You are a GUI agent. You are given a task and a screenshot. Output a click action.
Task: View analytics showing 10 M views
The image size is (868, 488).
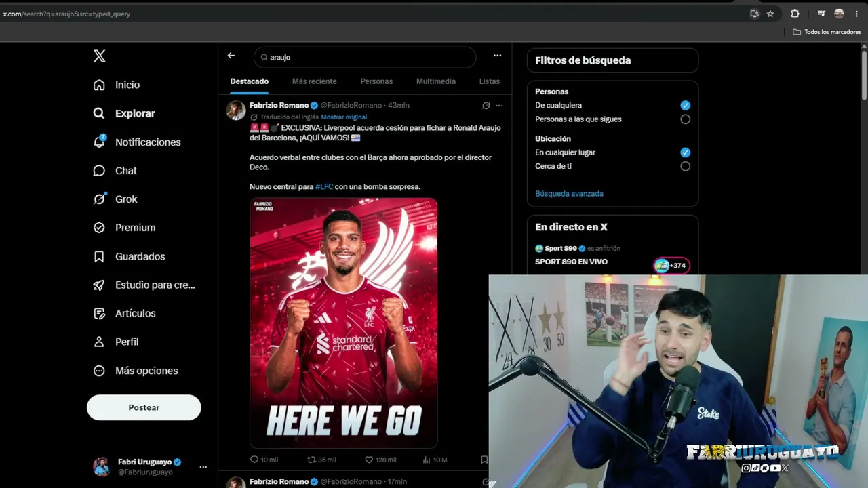[435, 460]
